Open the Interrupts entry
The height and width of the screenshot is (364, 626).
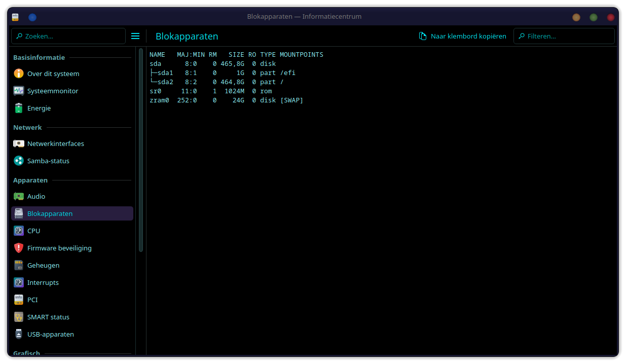tap(72, 282)
